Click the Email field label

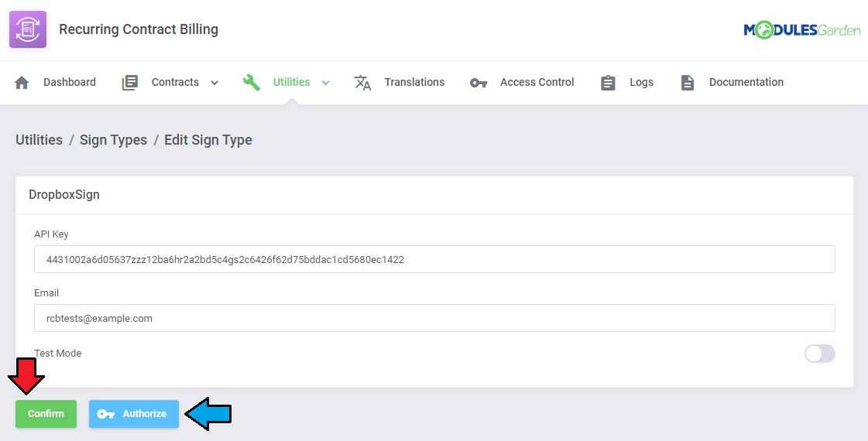coord(46,292)
